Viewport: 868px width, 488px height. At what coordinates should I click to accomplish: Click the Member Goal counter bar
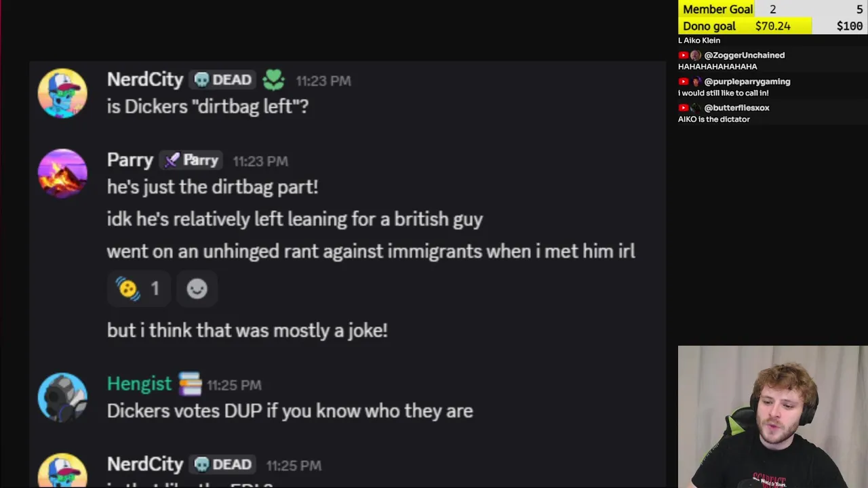click(x=772, y=9)
